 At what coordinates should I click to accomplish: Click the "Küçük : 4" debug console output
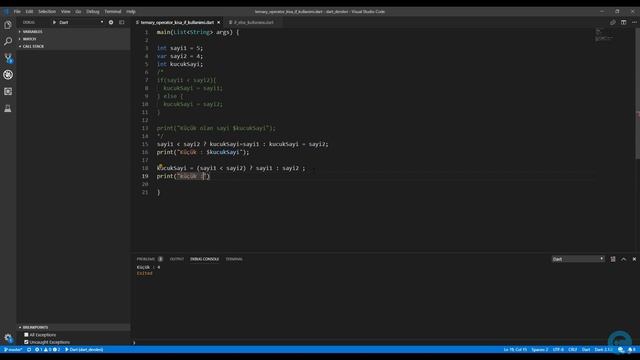148,267
